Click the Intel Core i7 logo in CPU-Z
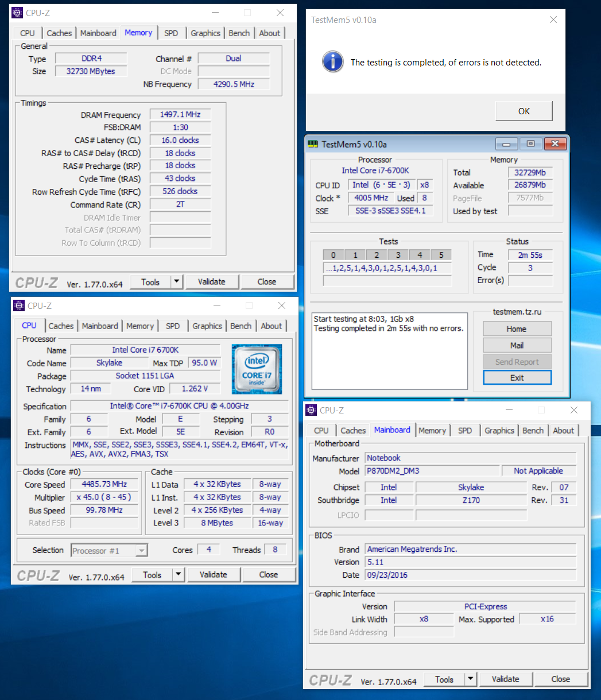601x700 pixels. (257, 369)
